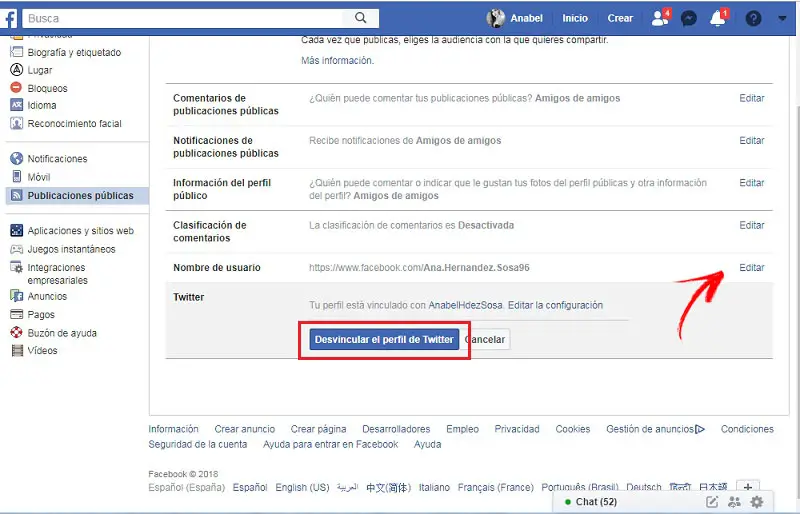Open the chat settings gear icon
Viewport: 800px width, 514px height.
coord(757,502)
